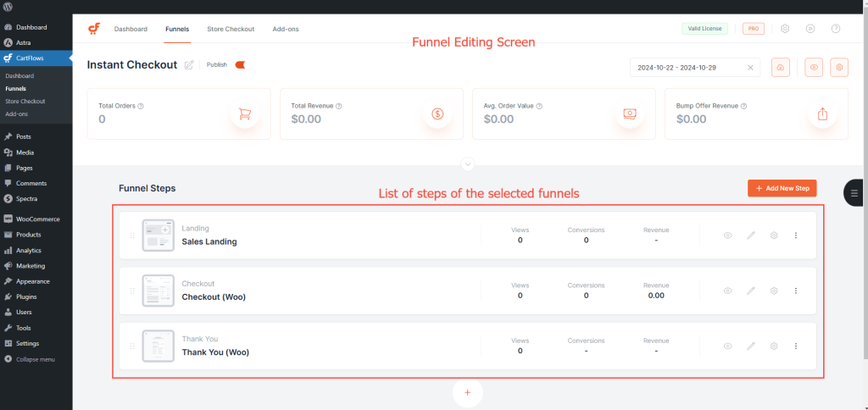Image resolution: width=868 pixels, height=410 pixels.
Task: Clear the date range with the X
Action: pyautogui.click(x=750, y=68)
